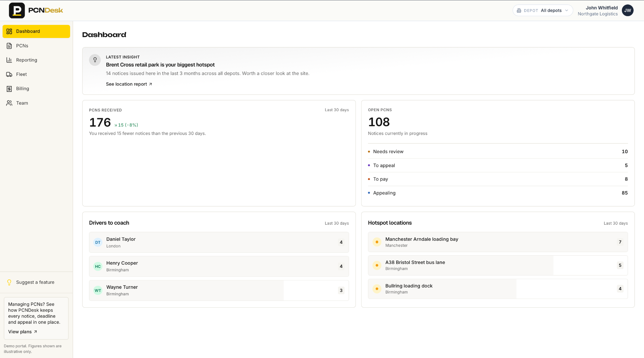Viewport: 644px width, 358px height.
Task: Open the To pay row
Action: tap(498, 179)
